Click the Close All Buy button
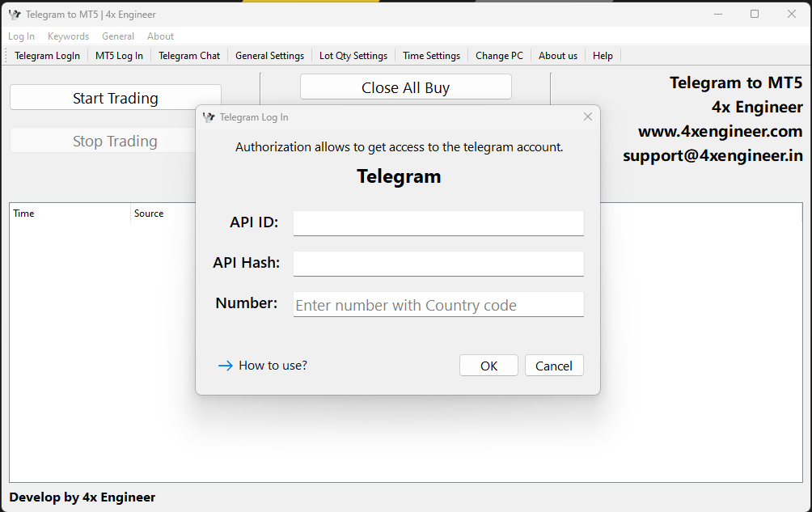 (x=406, y=87)
